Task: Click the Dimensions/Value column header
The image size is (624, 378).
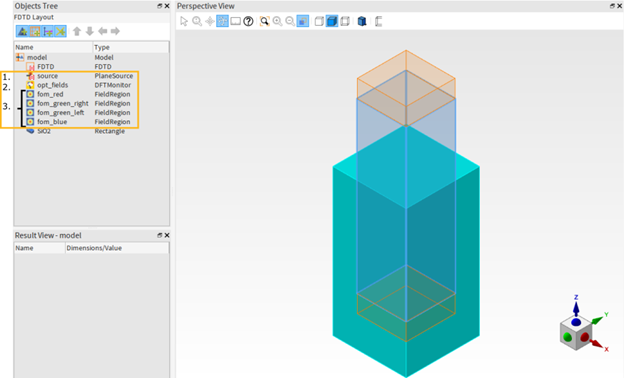Action: (117, 248)
